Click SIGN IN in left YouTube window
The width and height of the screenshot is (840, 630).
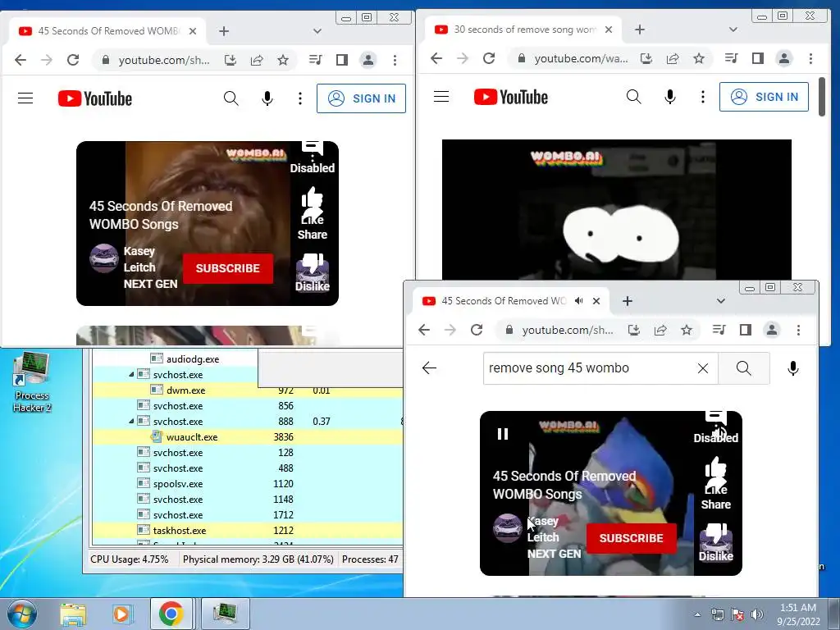click(x=361, y=98)
